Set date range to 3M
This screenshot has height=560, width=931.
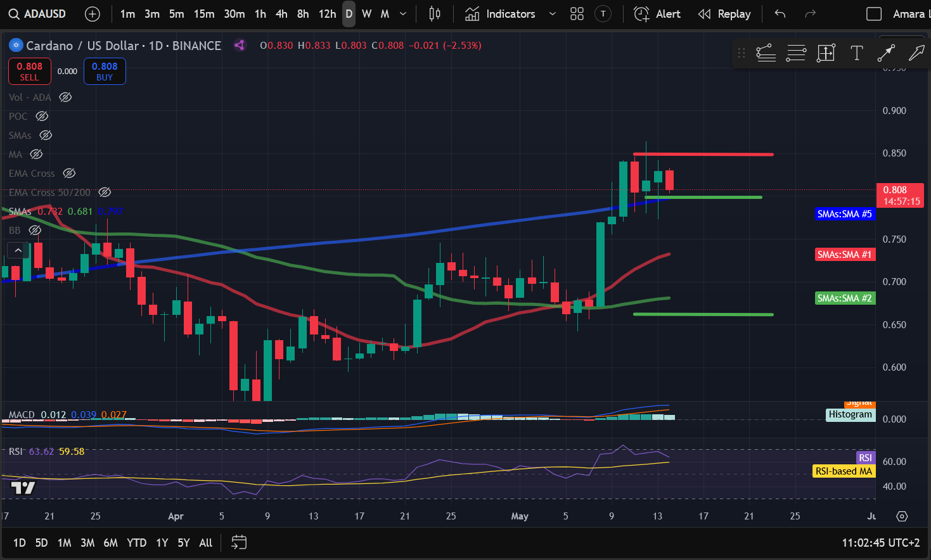click(x=87, y=543)
